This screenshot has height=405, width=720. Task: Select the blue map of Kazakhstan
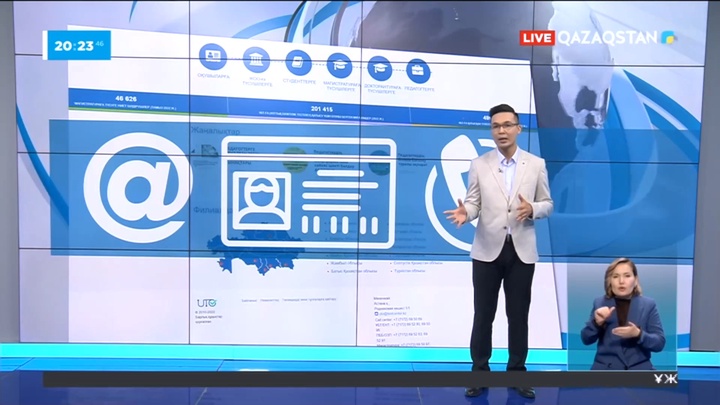coord(250,260)
